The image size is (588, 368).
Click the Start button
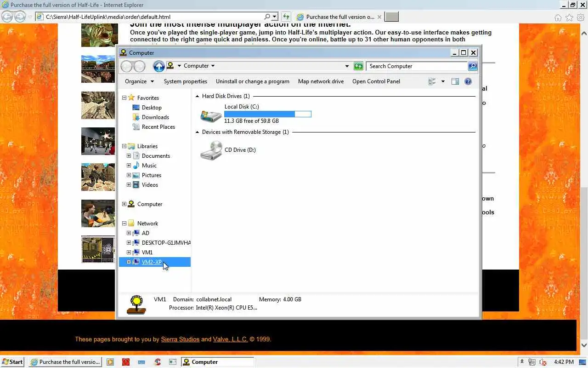[12, 362]
